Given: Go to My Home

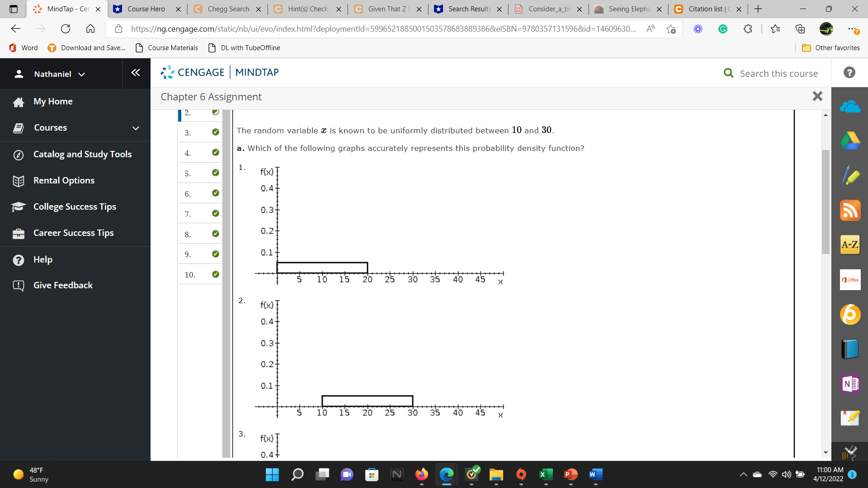Looking at the screenshot, I should 53,101.
